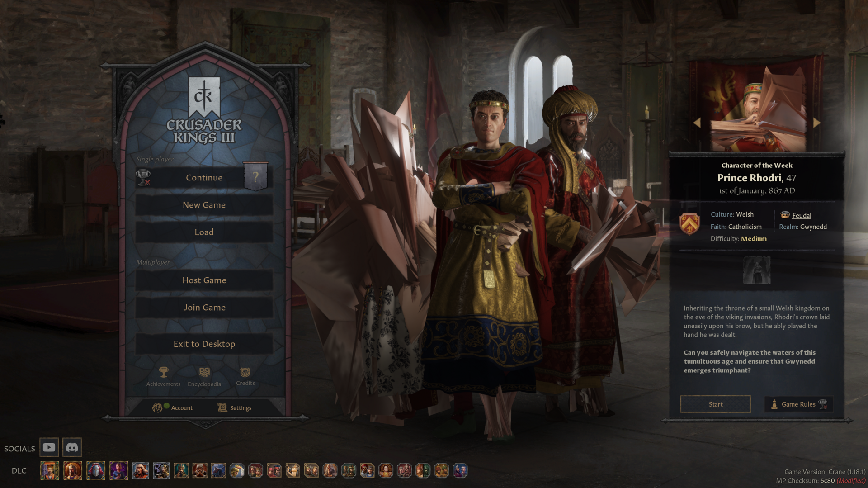Open the Load game menu

click(204, 232)
